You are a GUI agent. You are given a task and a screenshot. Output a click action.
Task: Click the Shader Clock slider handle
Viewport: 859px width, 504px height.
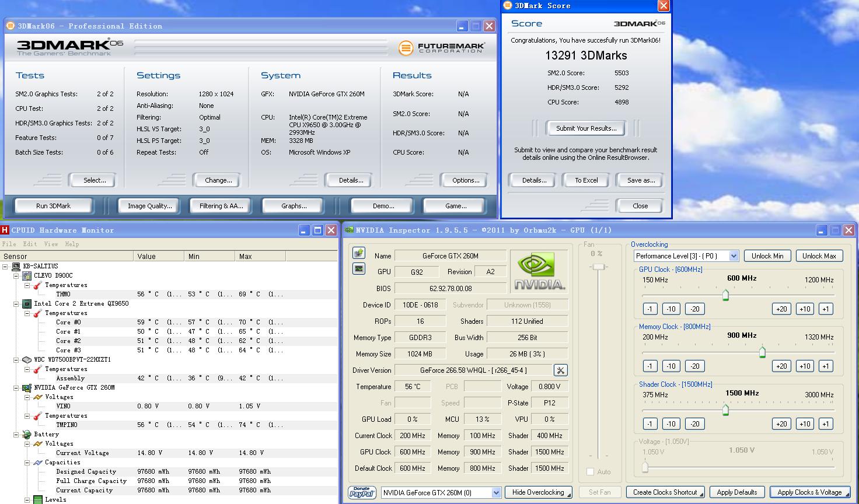pyautogui.click(x=725, y=410)
